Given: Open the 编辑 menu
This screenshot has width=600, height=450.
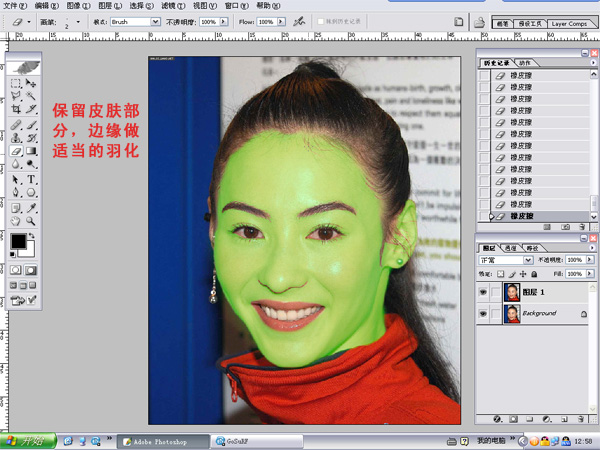Looking at the screenshot, I should click(x=47, y=6).
